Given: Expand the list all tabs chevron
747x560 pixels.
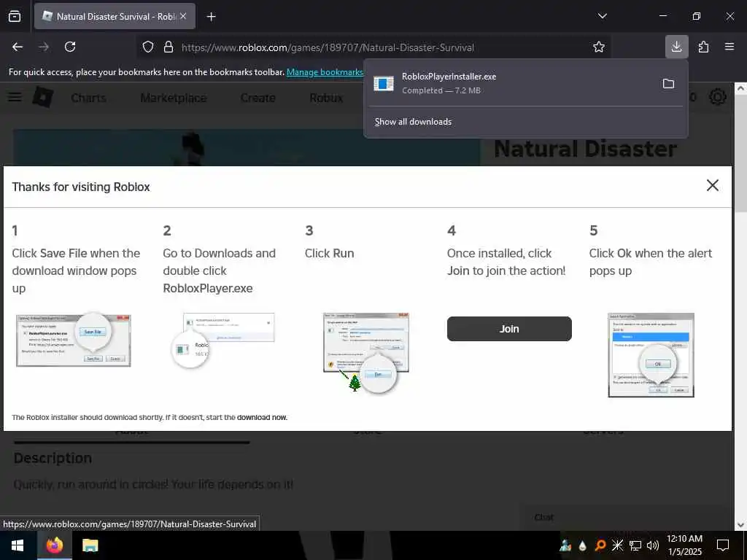Looking at the screenshot, I should (x=602, y=16).
